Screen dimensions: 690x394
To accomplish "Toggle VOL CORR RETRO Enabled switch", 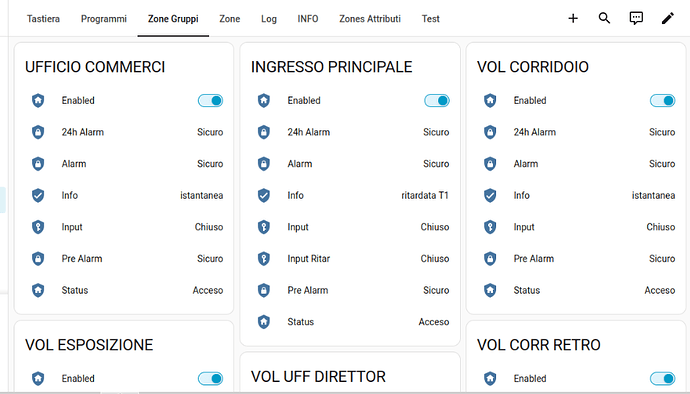I will (662, 379).
